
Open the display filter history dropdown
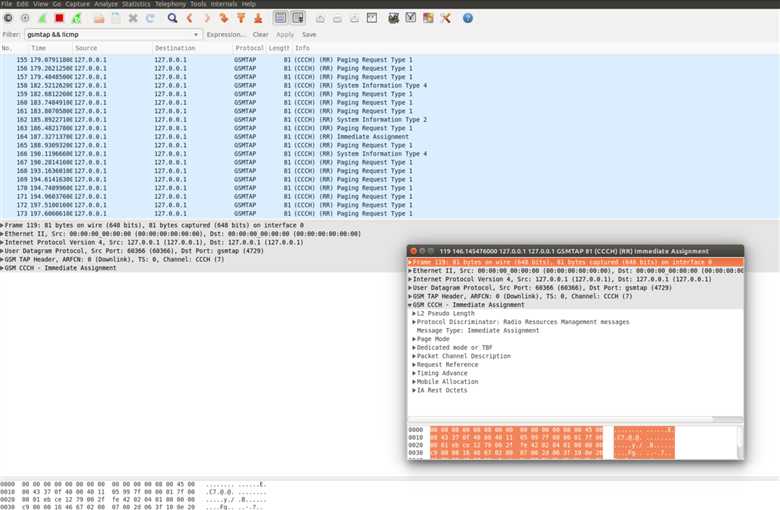click(x=197, y=34)
